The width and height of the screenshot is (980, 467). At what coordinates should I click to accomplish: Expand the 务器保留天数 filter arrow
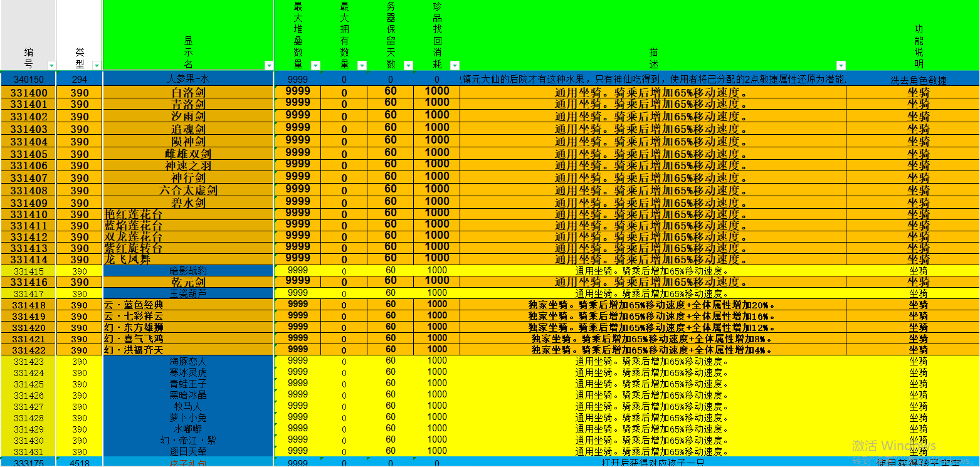tap(408, 66)
